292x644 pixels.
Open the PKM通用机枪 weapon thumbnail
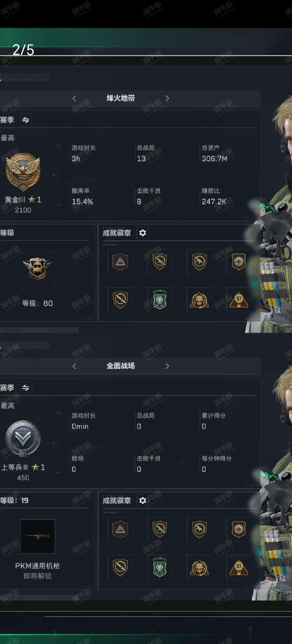coord(37,536)
